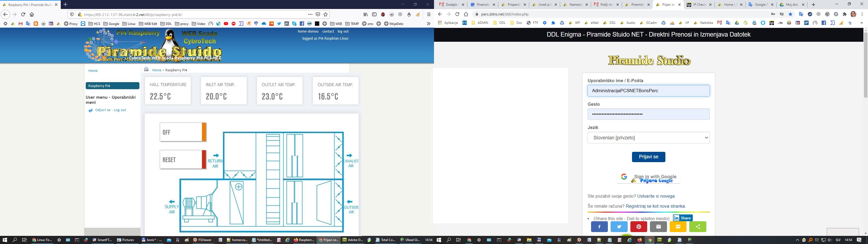Click Chrome password key icon
The width and height of the screenshot is (868, 244).
tap(773, 14)
